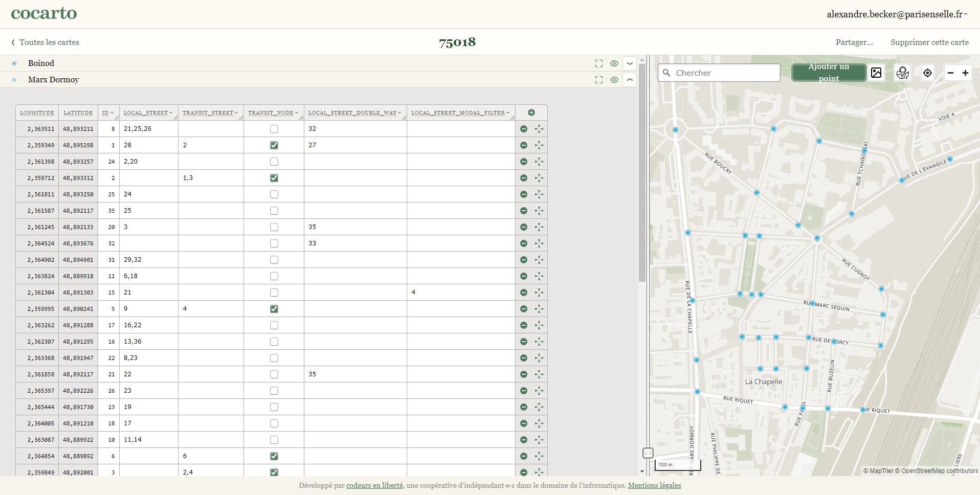Delete row with ID 25
980x495 pixels.
click(x=524, y=194)
